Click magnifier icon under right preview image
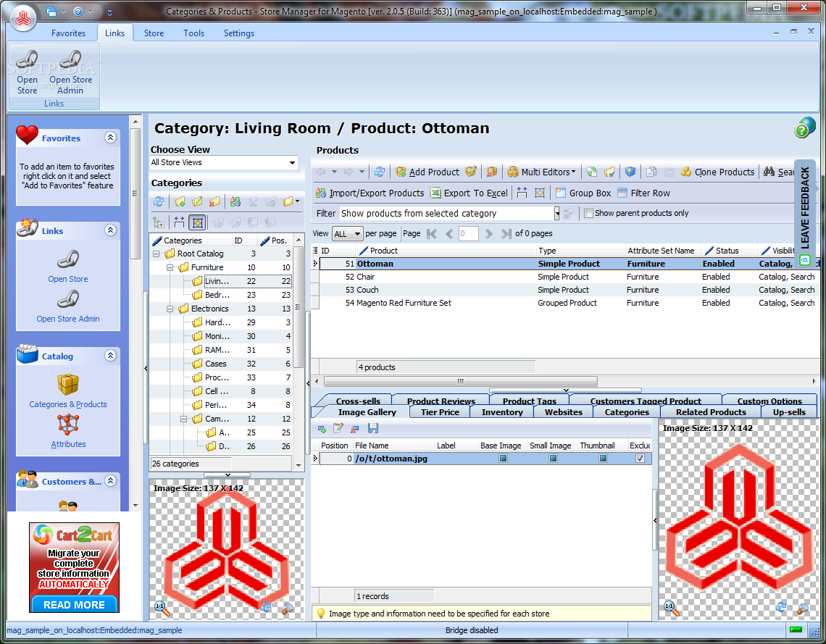Viewport: 826px width, 644px height. (x=803, y=609)
